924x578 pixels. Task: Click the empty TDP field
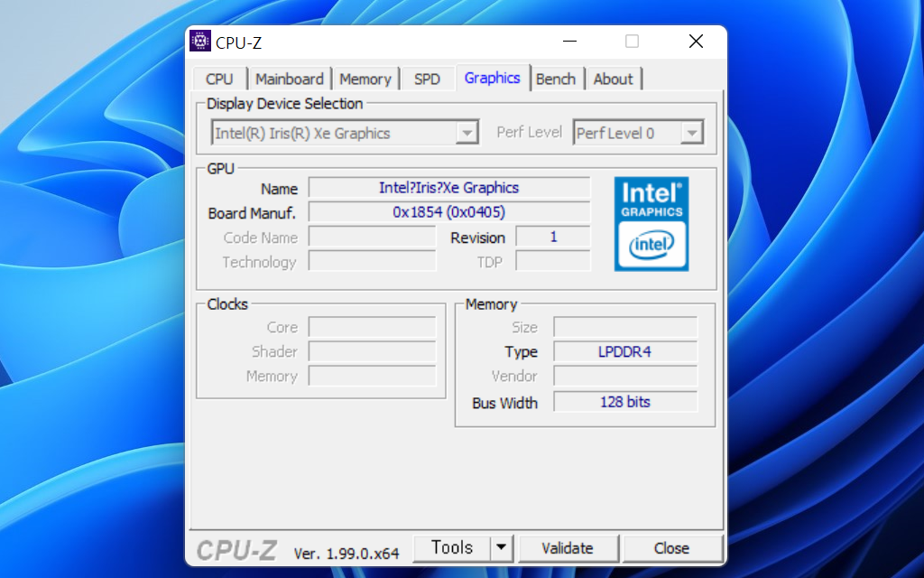(553, 261)
